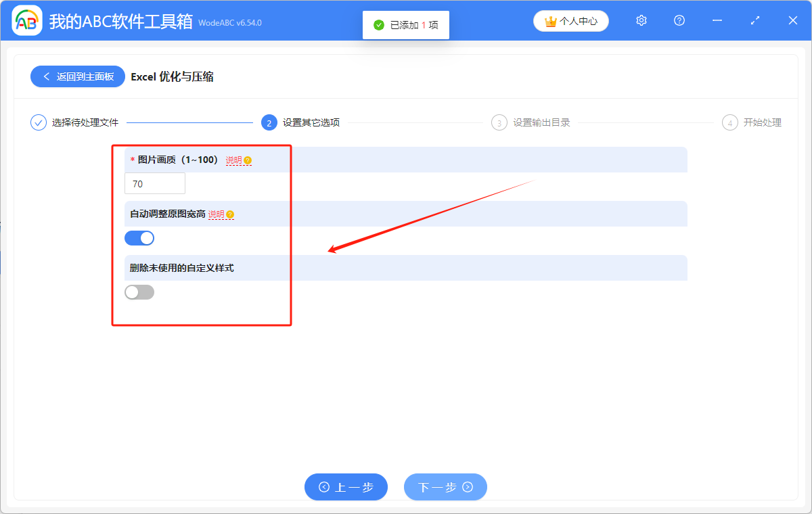The height and width of the screenshot is (514, 812).
Task: Open 说明 link next to 自动调整原图宽高
Action: coord(216,214)
